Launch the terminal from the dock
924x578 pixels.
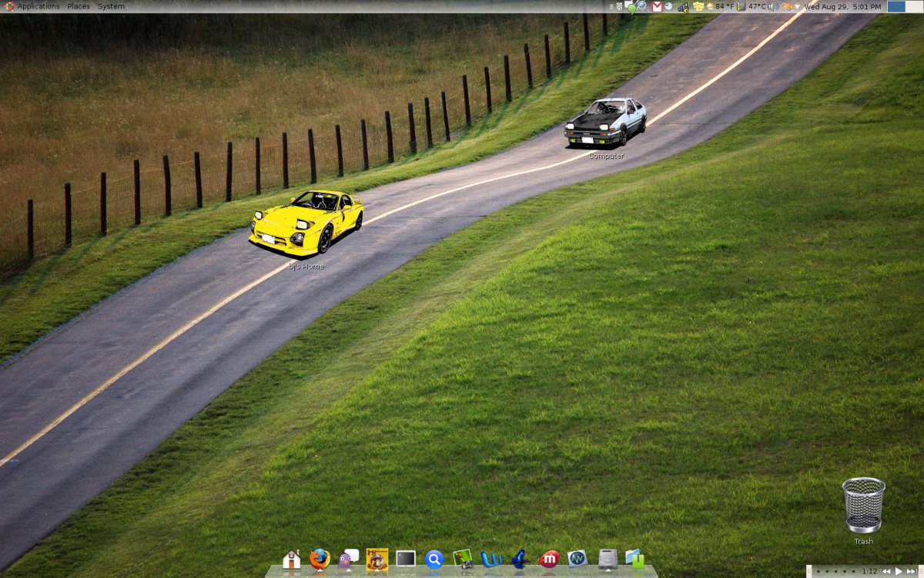pos(406,559)
